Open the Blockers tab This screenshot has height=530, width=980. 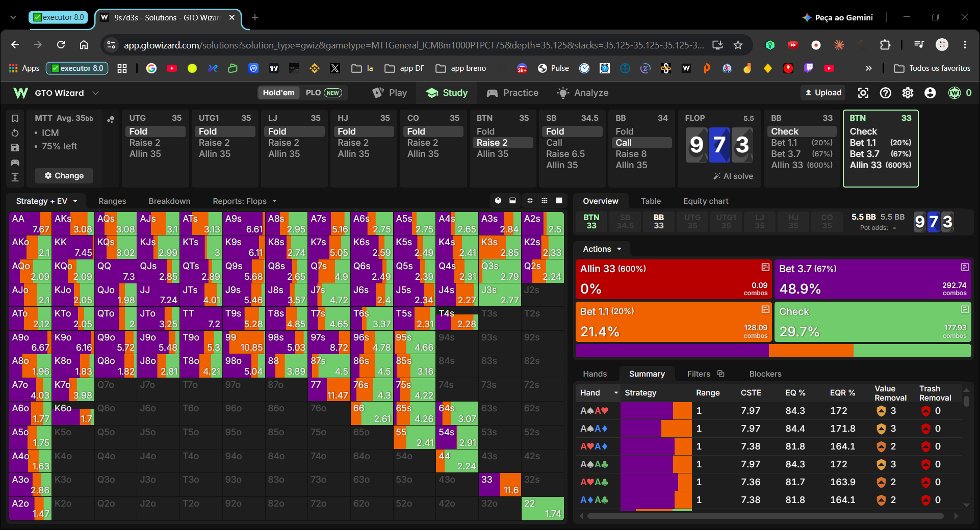765,374
